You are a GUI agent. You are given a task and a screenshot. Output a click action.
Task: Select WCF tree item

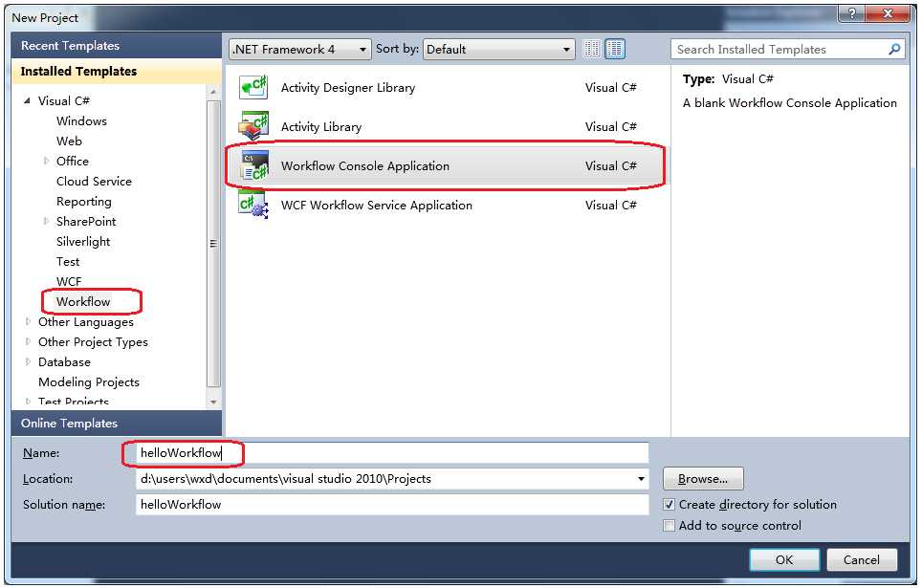[x=70, y=282]
